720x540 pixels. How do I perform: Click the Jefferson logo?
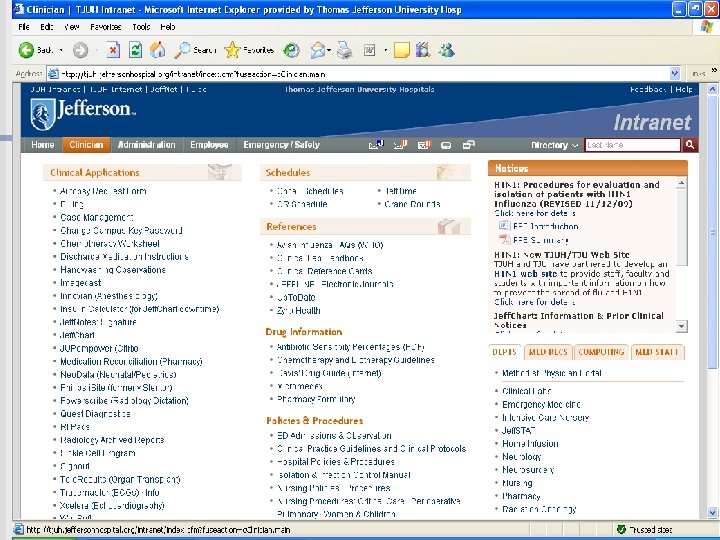point(83,114)
